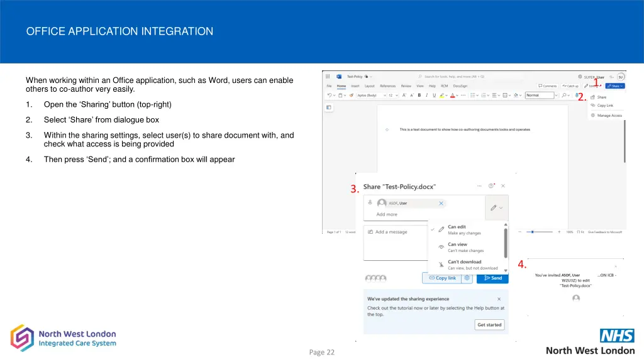Switch to the Layout tab
The image size is (644, 362).
point(370,86)
